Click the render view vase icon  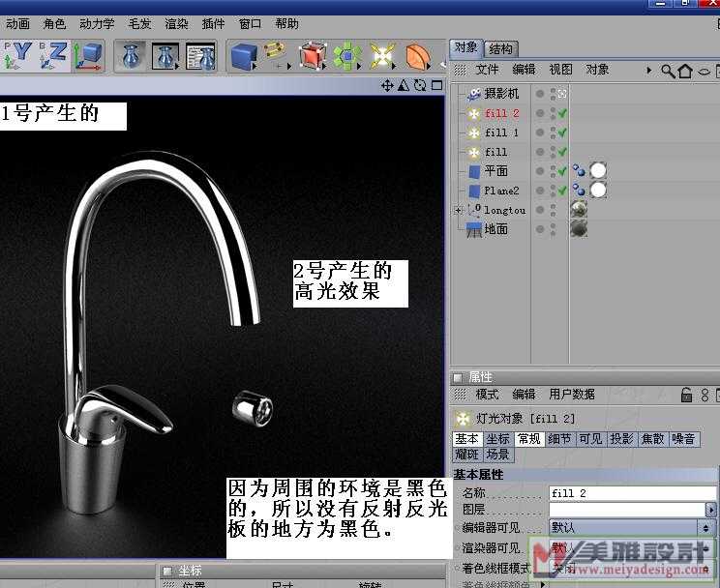pyautogui.click(x=130, y=57)
